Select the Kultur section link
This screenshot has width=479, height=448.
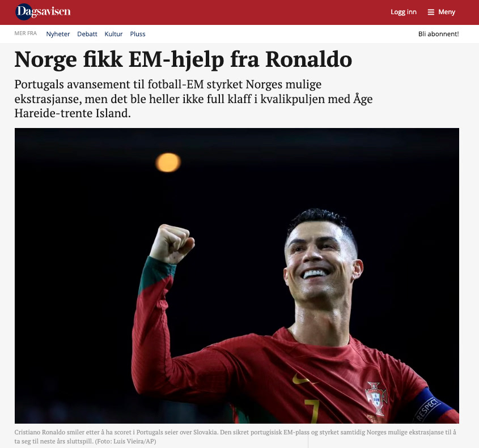113,34
